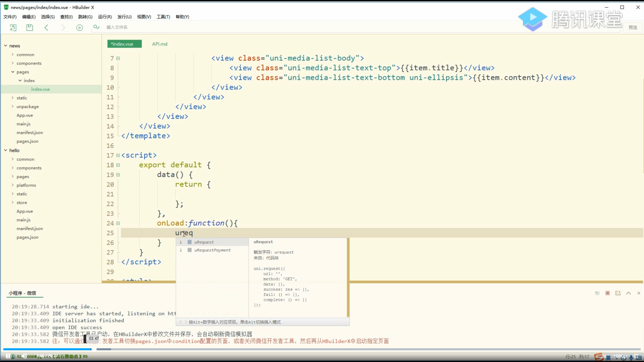Fold the onLoad function at line 24
The height and width of the screenshot is (362, 644).
click(x=118, y=223)
